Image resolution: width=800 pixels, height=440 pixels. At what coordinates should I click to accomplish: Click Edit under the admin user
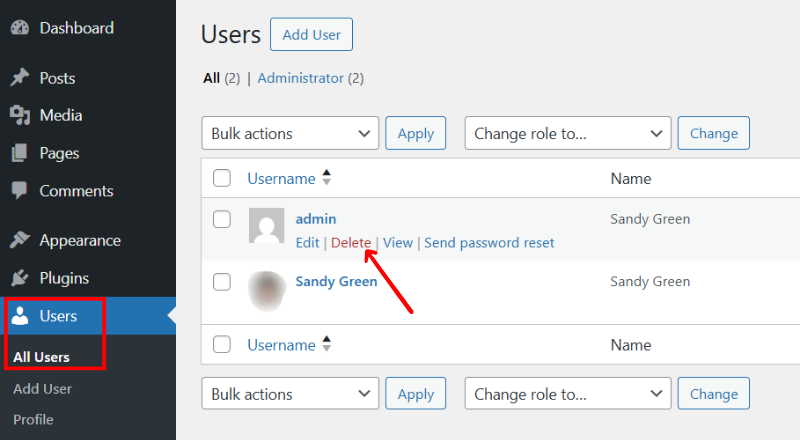[x=307, y=242]
